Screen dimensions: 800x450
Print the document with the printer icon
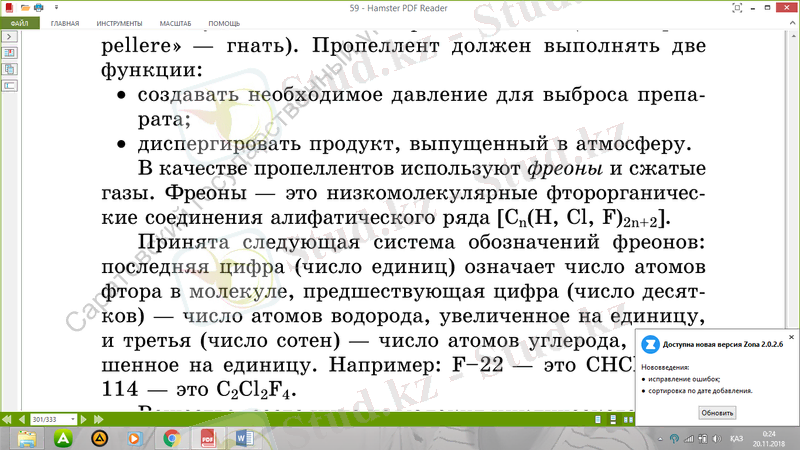pyautogui.click(x=39, y=8)
